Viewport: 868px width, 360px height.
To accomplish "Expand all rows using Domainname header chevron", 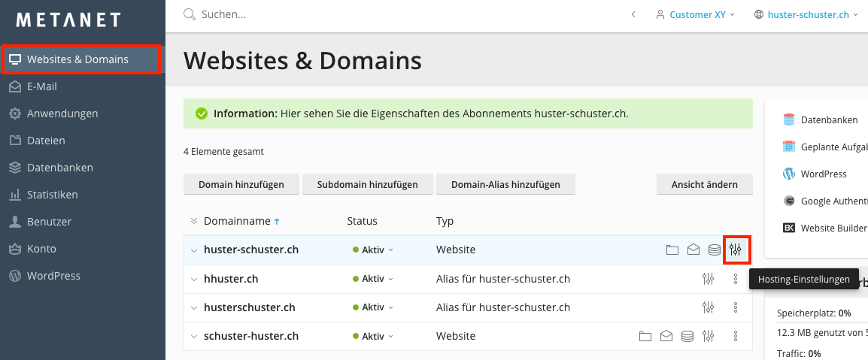I will (194, 221).
